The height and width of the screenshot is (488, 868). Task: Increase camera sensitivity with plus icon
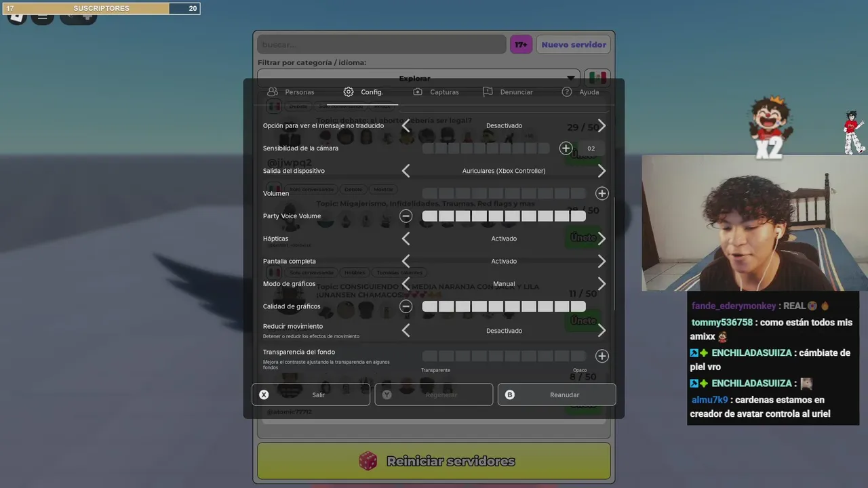pyautogui.click(x=566, y=148)
